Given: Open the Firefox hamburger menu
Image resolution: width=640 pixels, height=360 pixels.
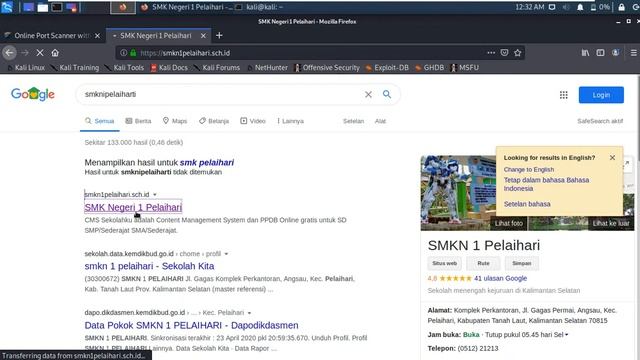Looking at the screenshot, I should tap(633, 53).
